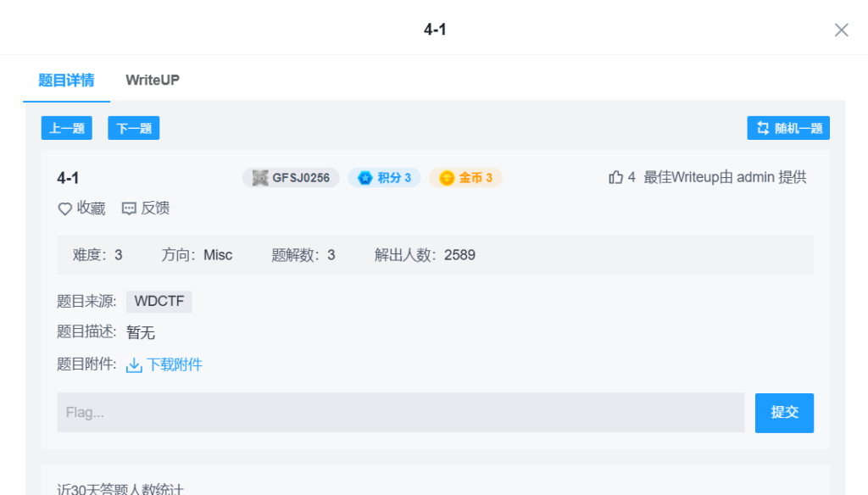
Task: Click the 解出人数 2589 statistic
Action: coord(425,255)
